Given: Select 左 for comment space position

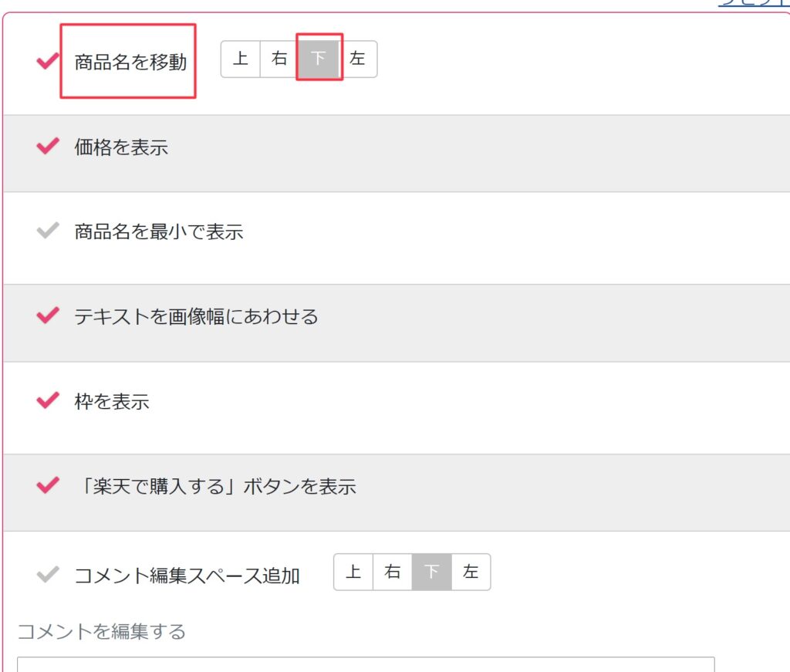Looking at the screenshot, I should pos(471,572).
